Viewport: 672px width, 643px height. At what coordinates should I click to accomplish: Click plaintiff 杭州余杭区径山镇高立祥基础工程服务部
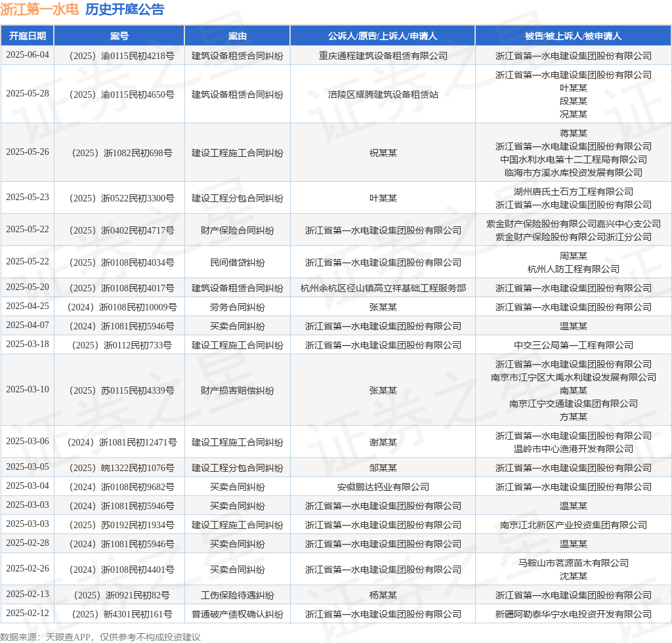(383, 288)
